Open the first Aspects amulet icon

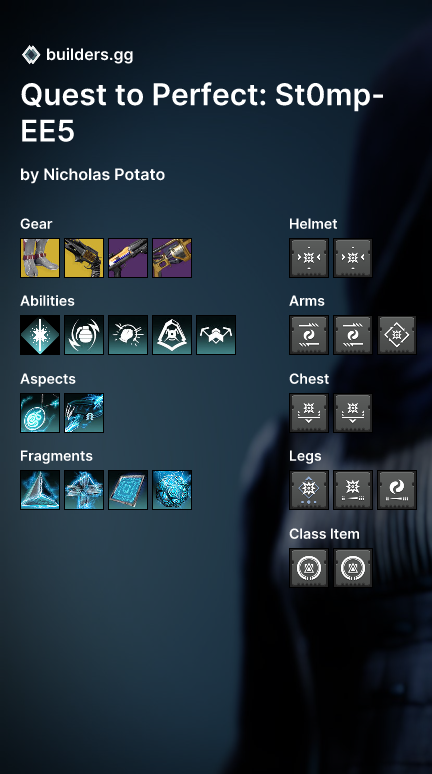[x=40, y=413]
